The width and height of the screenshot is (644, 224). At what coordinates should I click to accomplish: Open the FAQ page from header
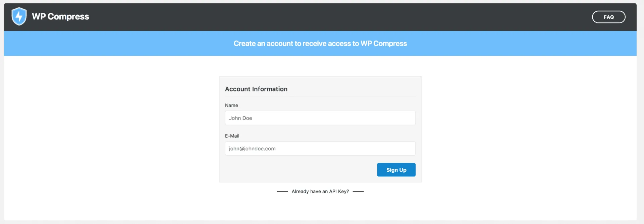coord(608,17)
